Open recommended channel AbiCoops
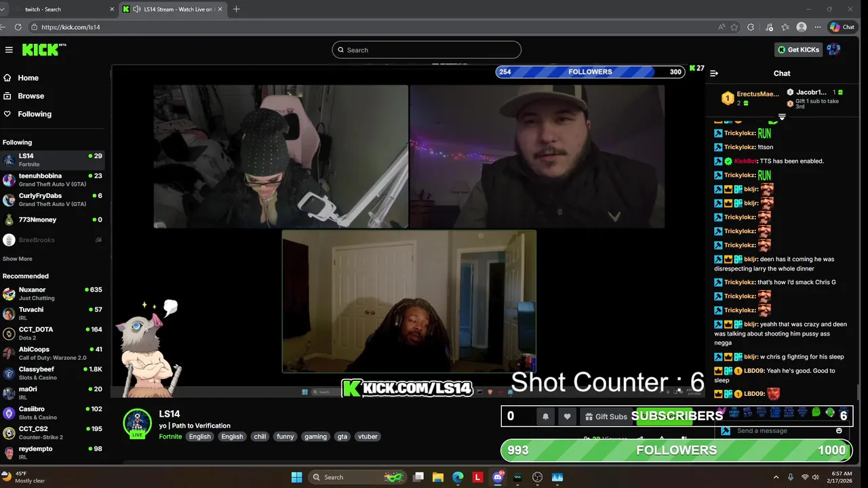This screenshot has height=488, width=868. click(52, 353)
